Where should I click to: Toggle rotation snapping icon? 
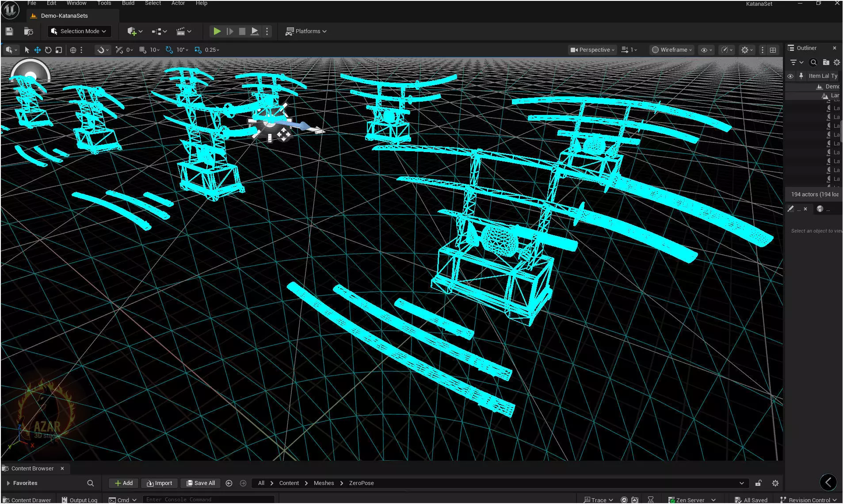[x=169, y=50]
